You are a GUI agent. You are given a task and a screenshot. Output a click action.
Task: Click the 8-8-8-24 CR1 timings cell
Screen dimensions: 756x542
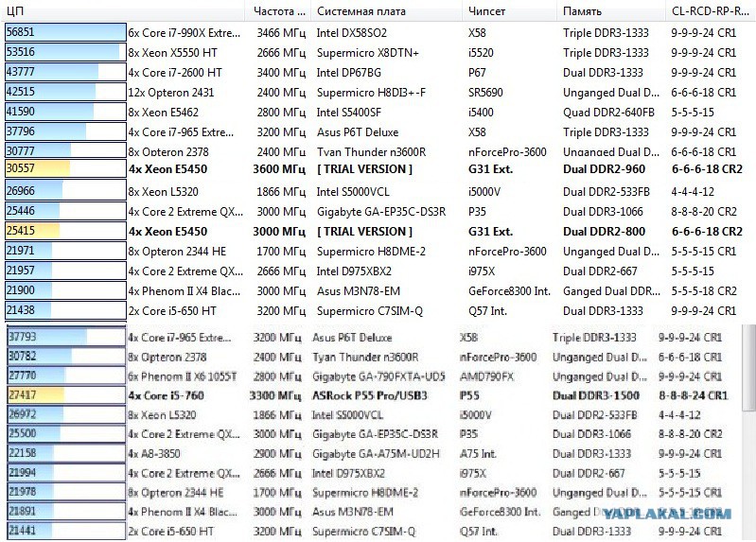tap(693, 395)
